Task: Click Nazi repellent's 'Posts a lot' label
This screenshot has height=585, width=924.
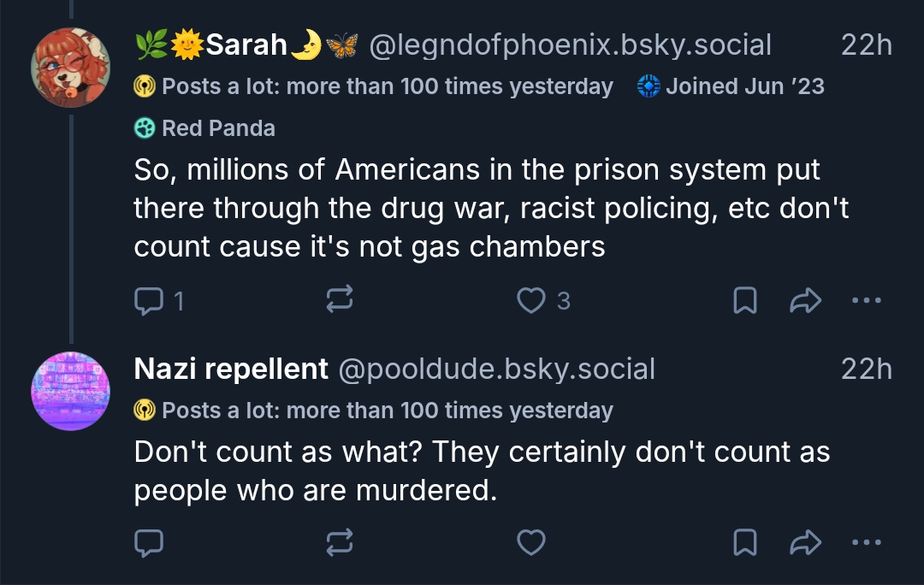Action: pyautogui.click(x=374, y=411)
